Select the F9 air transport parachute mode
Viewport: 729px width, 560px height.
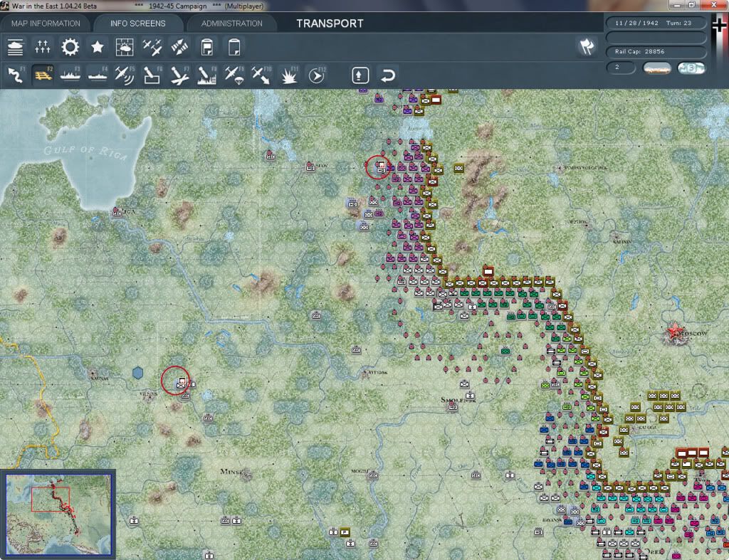point(234,75)
